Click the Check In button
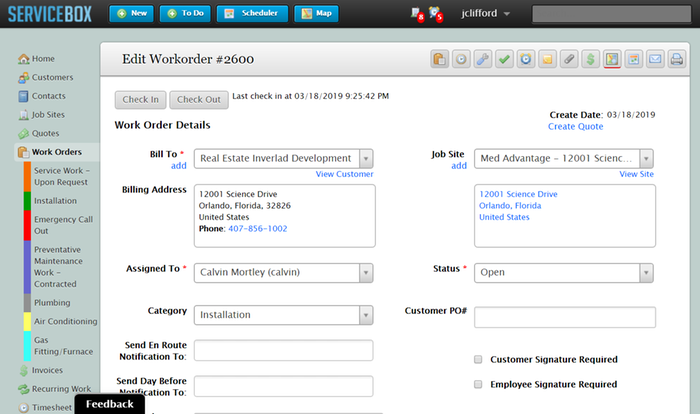The image size is (700, 414). pyautogui.click(x=141, y=100)
